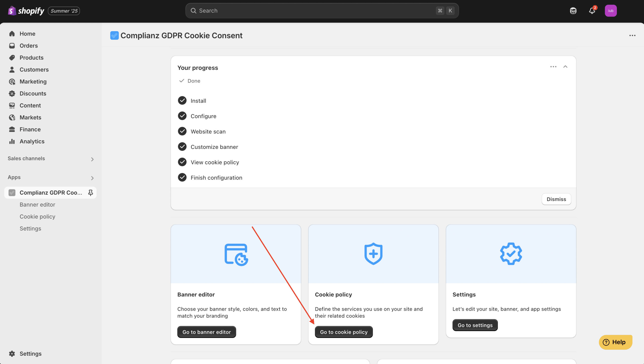
Task: Click the banner editor cookie window illustration
Action: click(236, 254)
